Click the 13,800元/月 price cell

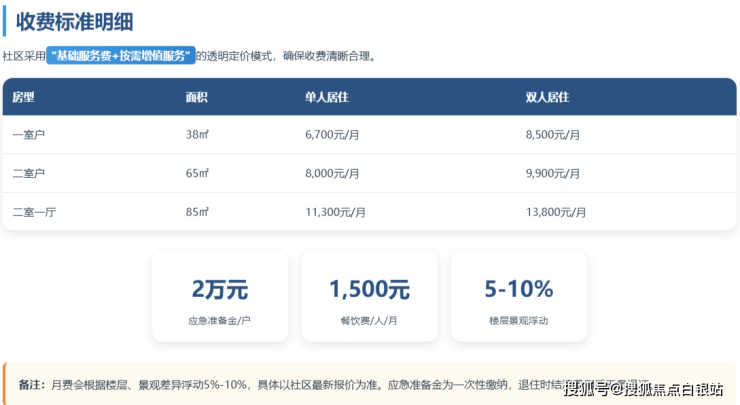(x=557, y=212)
